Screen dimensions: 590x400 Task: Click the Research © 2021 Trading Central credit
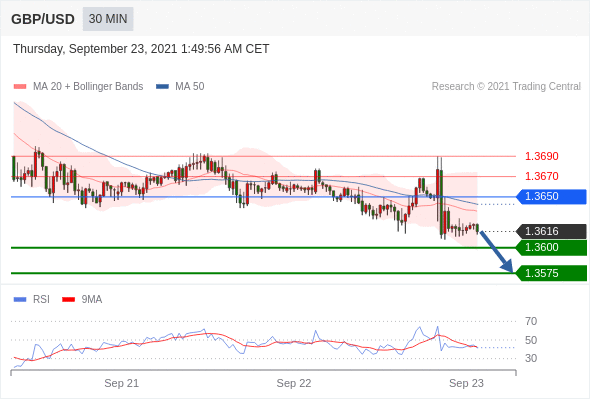(506, 87)
